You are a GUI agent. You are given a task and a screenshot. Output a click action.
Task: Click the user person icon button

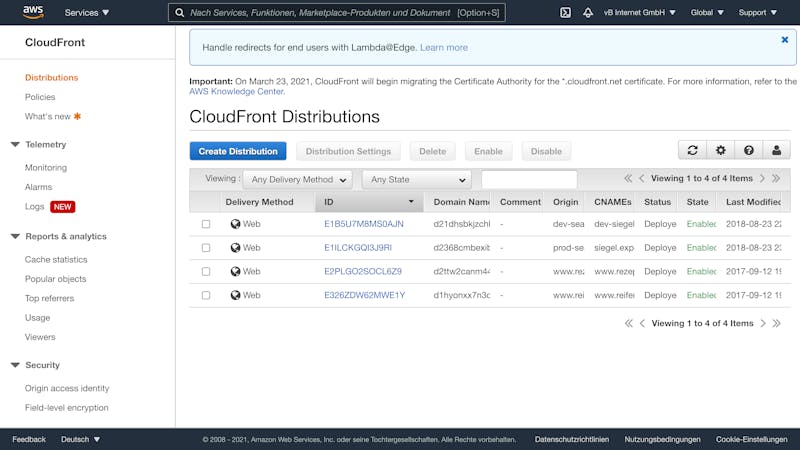[x=777, y=150]
